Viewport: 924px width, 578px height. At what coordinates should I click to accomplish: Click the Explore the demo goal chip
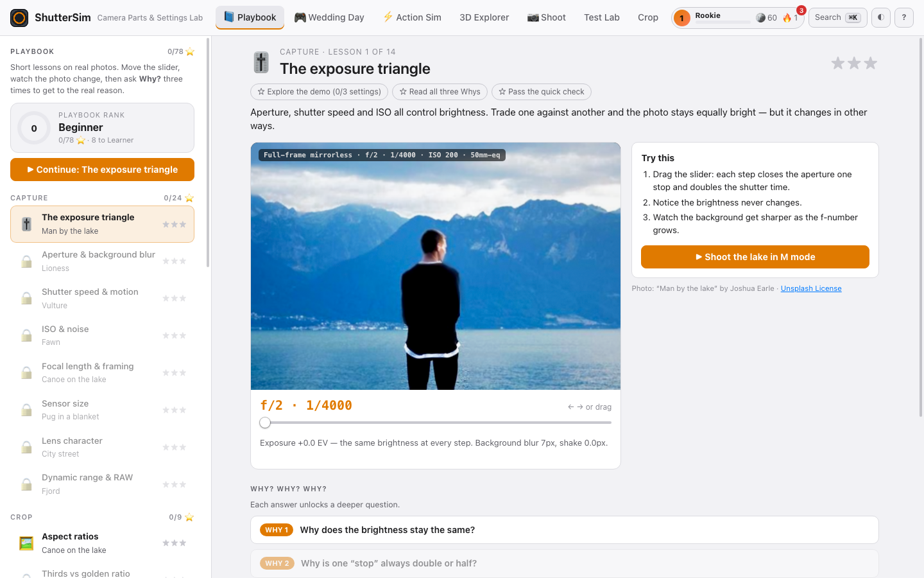(x=319, y=92)
